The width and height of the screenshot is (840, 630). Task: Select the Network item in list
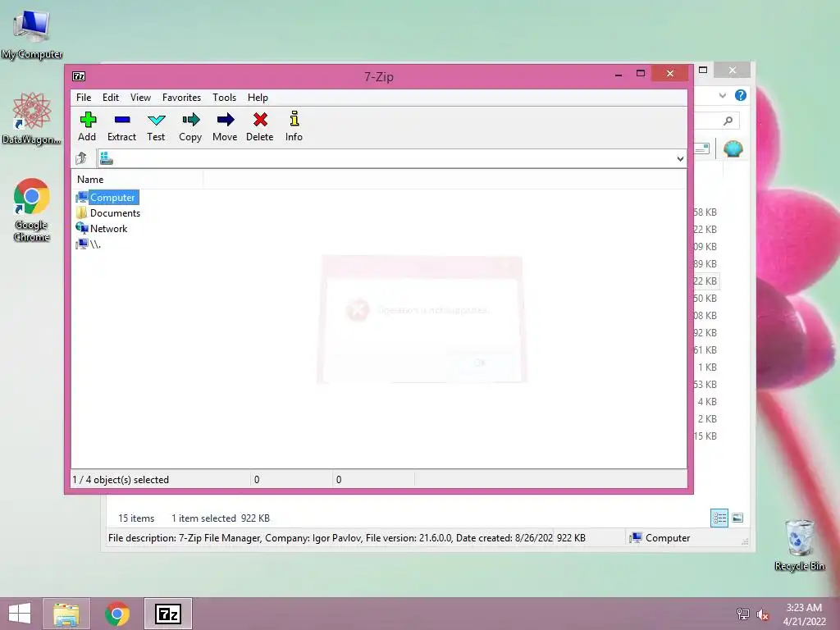[102, 228]
